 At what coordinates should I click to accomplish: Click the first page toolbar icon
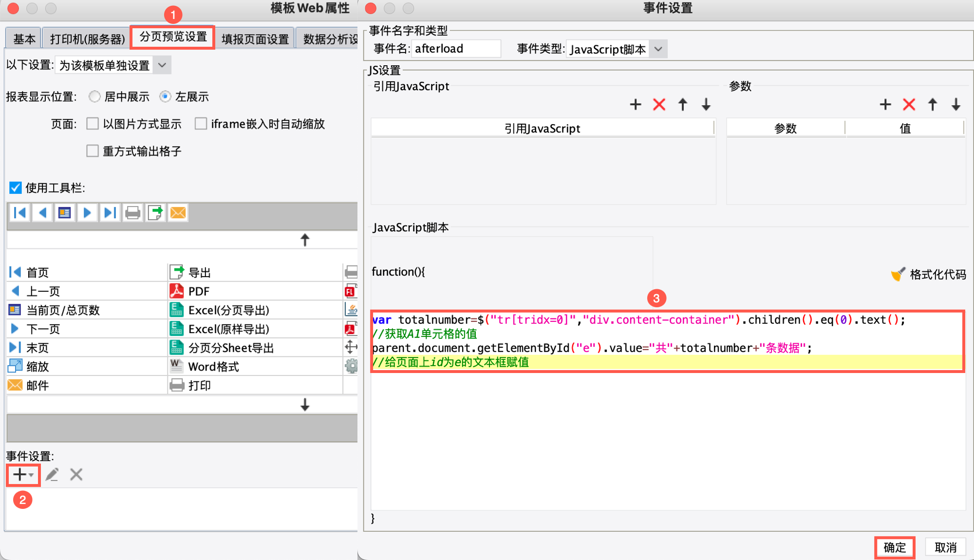point(20,213)
